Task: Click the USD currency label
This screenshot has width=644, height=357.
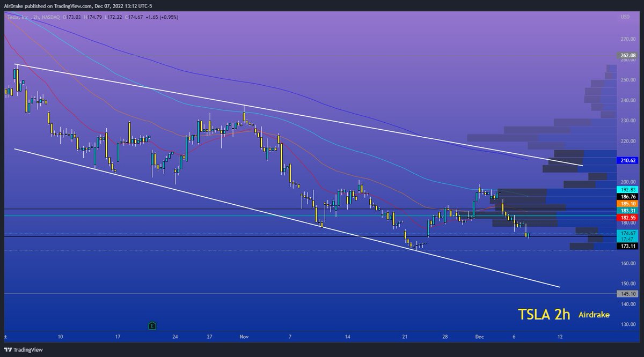Action: coord(625,17)
